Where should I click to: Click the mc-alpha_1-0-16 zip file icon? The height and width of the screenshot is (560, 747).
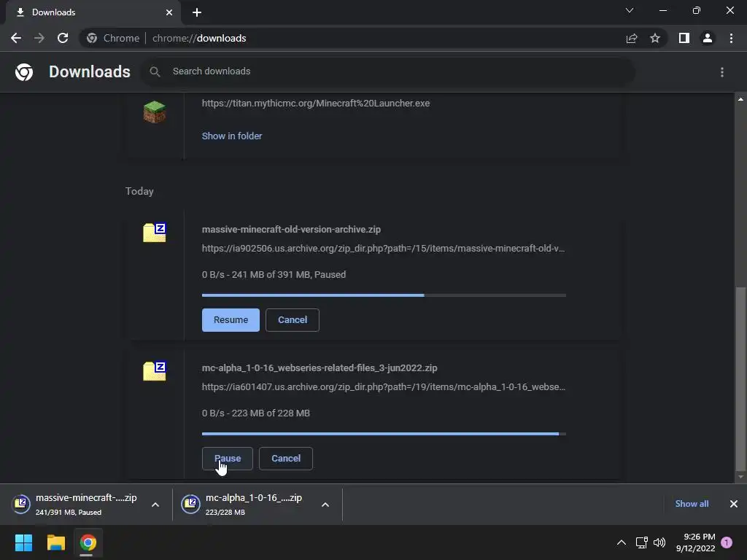155,371
